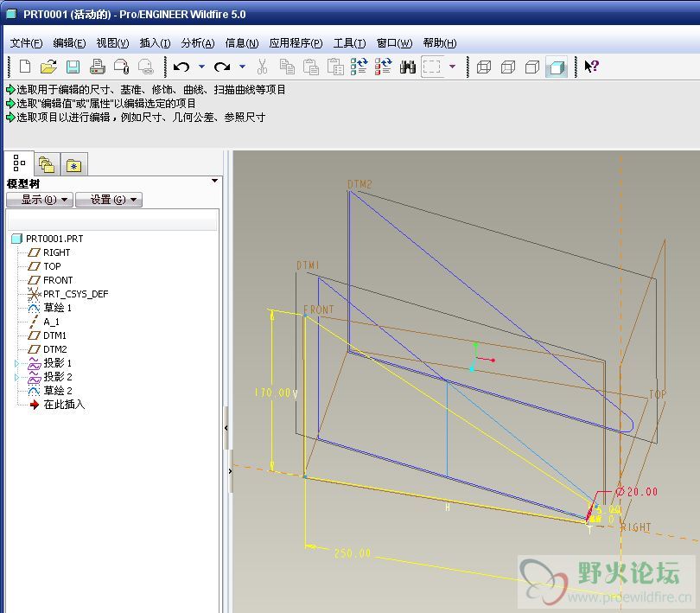The width and height of the screenshot is (700, 613).
Task: Click the Ø20.00 diameter dimension
Action: point(637,492)
